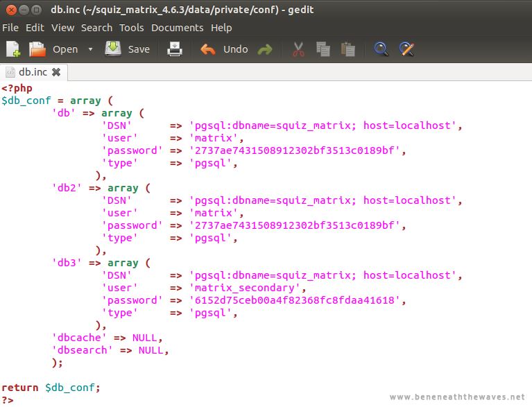The width and height of the screenshot is (532, 407).
Task: Click the 'db' array key text
Action: click(x=64, y=113)
